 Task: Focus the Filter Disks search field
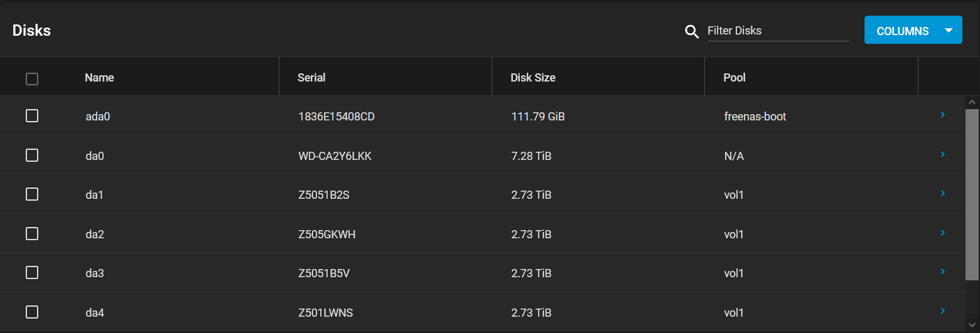coord(777,31)
